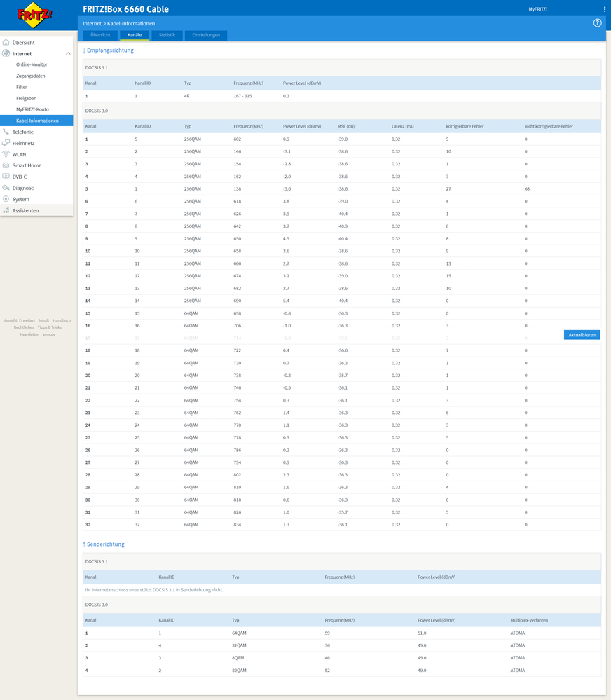Expand the System menu section
The height and width of the screenshot is (700, 611).
(21, 199)
